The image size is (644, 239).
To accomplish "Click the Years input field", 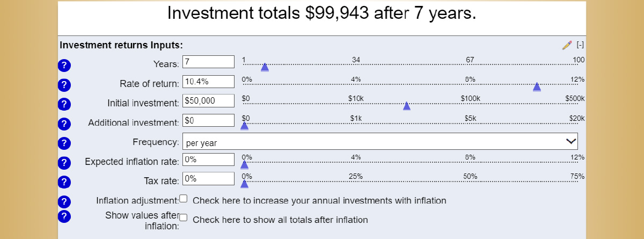I will coord(209,62).
